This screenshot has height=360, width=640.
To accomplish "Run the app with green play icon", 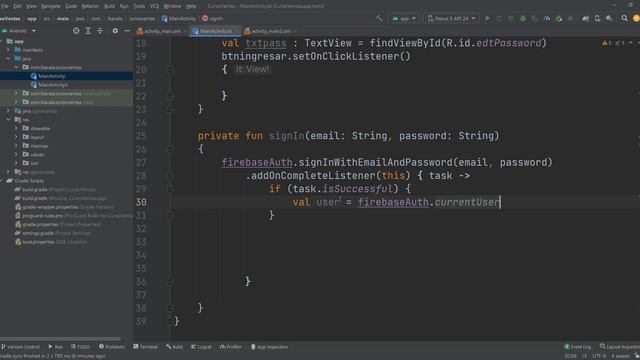I will click(x=487, y=18).
